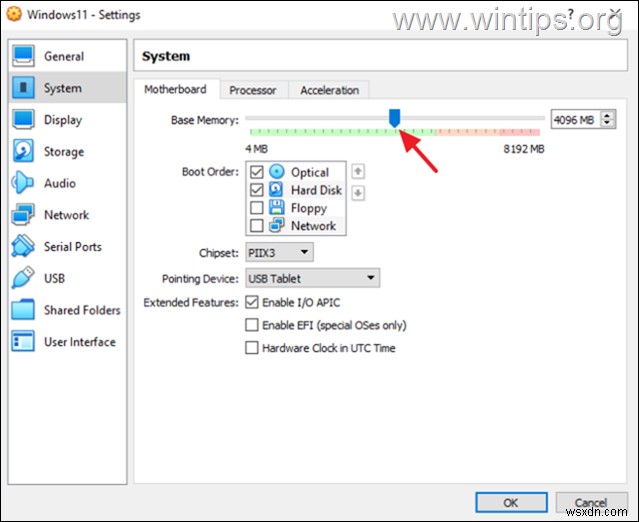Switch to the Acceleration tab
The width and height of the screenshot is (639, 522).
(330, 90)
